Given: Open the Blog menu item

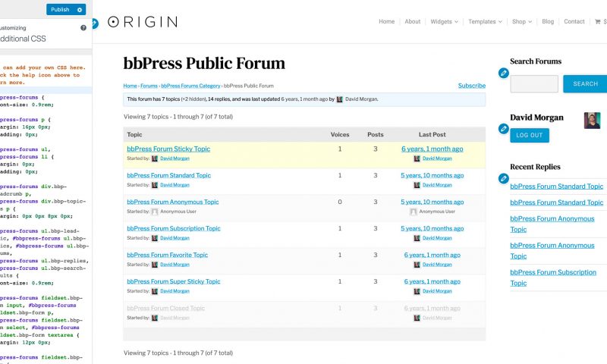Looking at the screenshot, I should click(x=548, y=22).
